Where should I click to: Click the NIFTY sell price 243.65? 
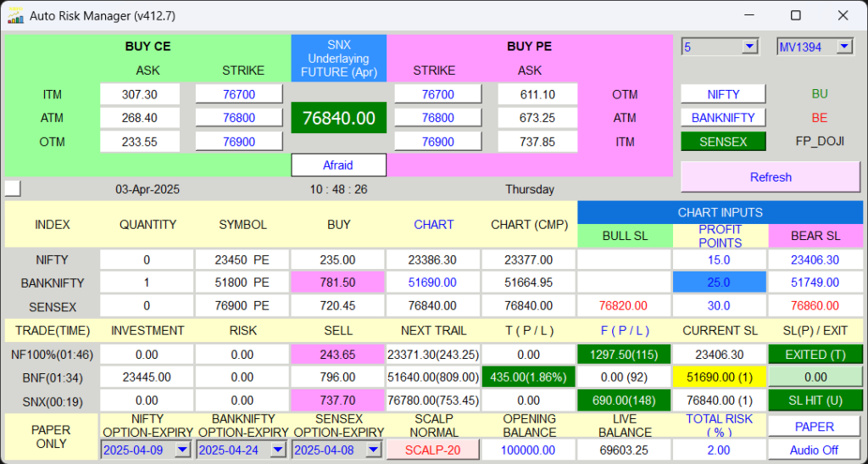[x=338, y=355]
